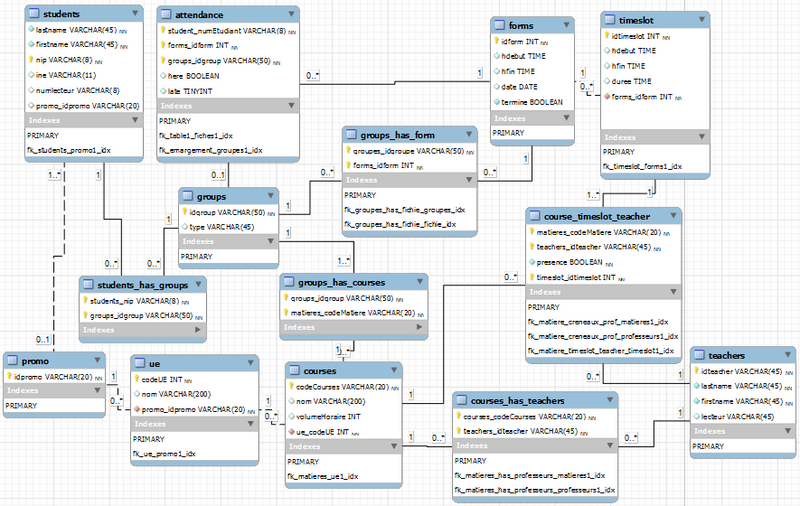Select the fk_students_promo1_idx index entry

[66, 150]
